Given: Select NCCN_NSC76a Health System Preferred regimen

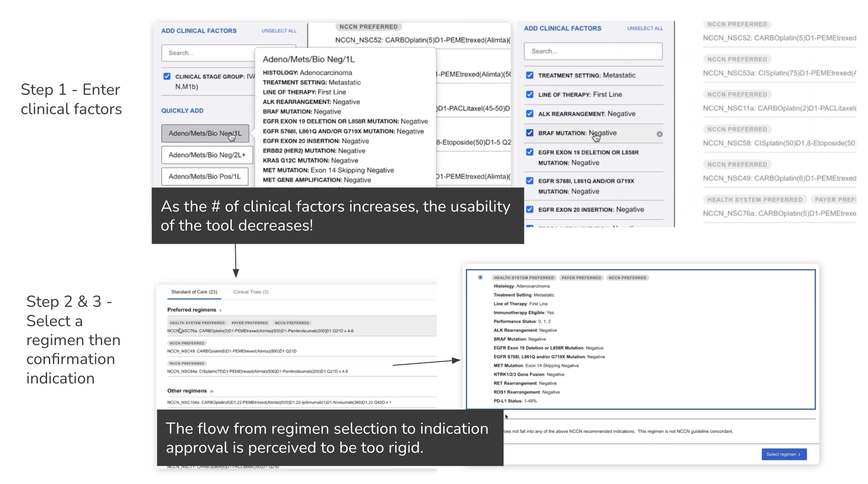Looking at the screenshot, I should tap(260, 331).
